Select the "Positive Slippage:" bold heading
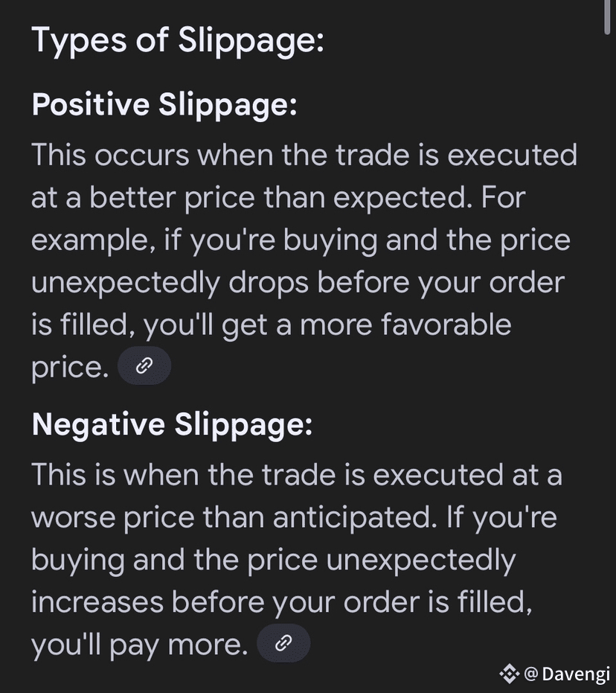Screen dimensions: 616x693 tap(164, 105)
